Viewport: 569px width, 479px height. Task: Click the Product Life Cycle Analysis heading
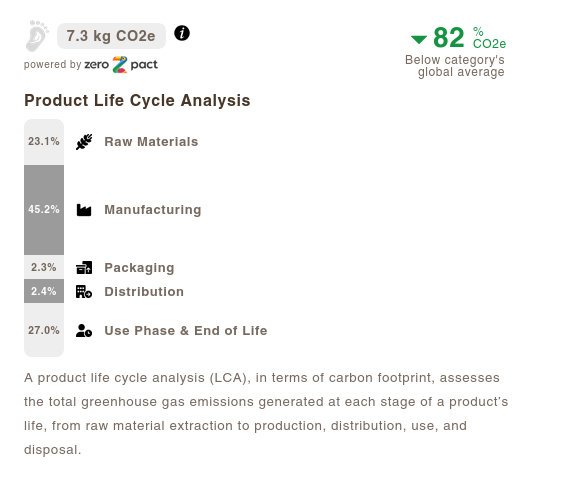point(137,101)
